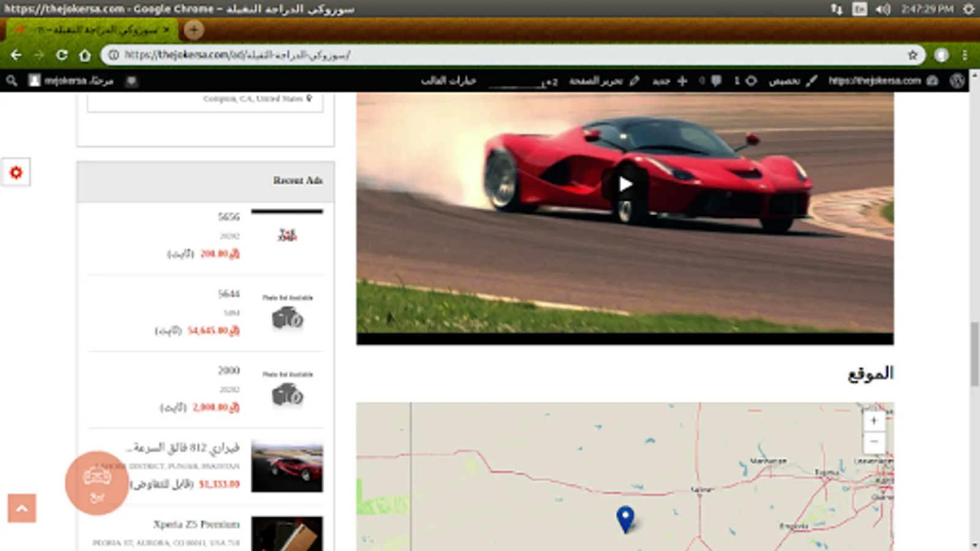This screenshot has width=980, height=551.
Task: Reload the current page
Action: [62, 55]
